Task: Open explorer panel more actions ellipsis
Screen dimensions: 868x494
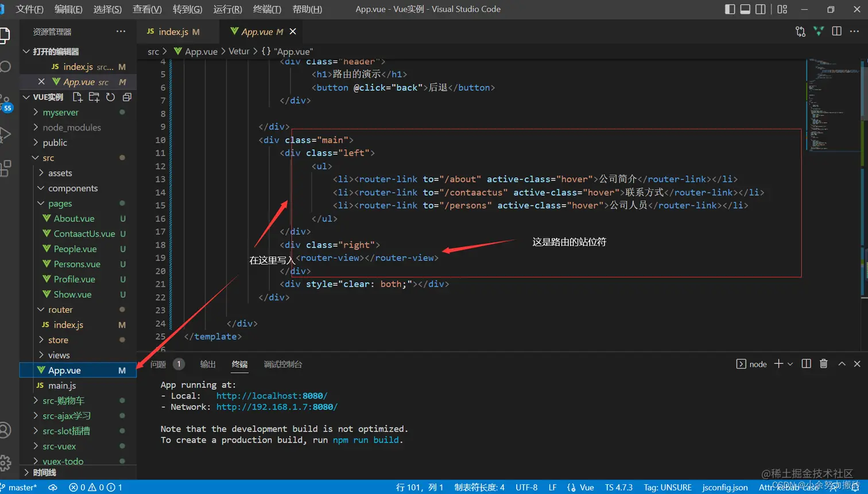Action: (121, 32)
